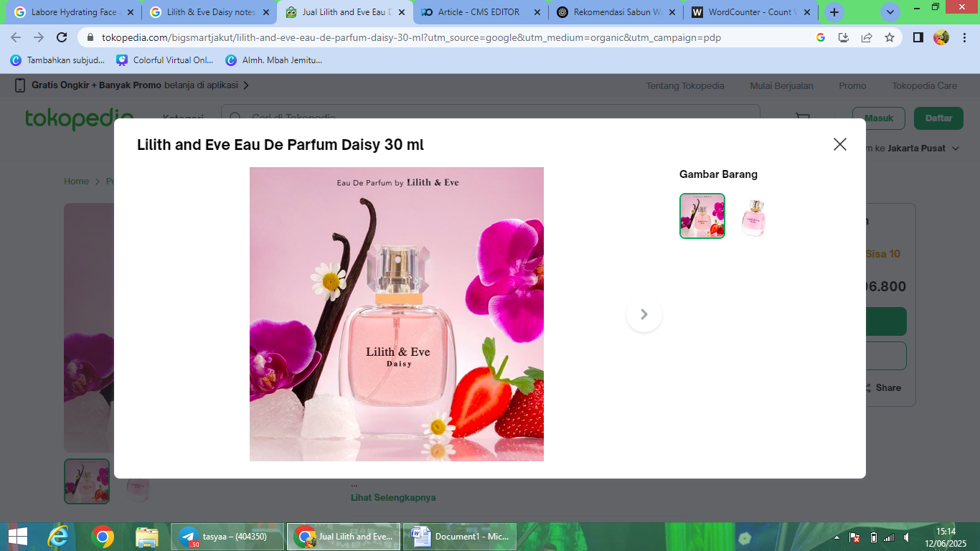Click the Google icon in address bar
Screen dimensions: 980x551
(821, 38)
